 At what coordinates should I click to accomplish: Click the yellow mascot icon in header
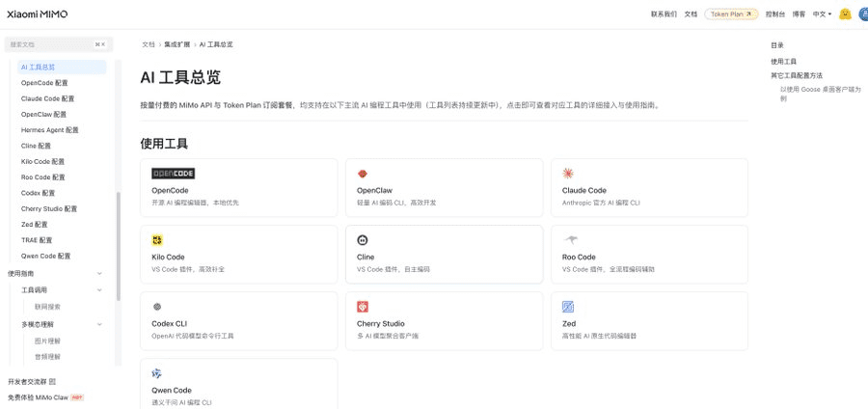coord(845,14)
